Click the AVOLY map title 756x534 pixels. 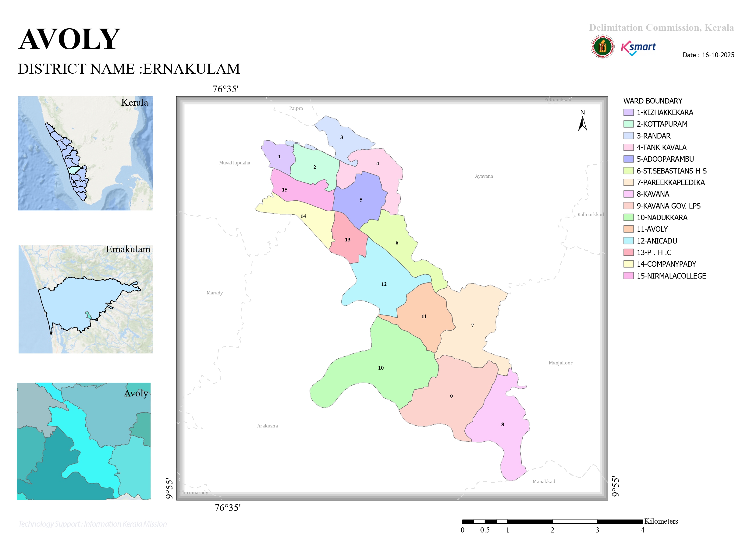point(69,39)
